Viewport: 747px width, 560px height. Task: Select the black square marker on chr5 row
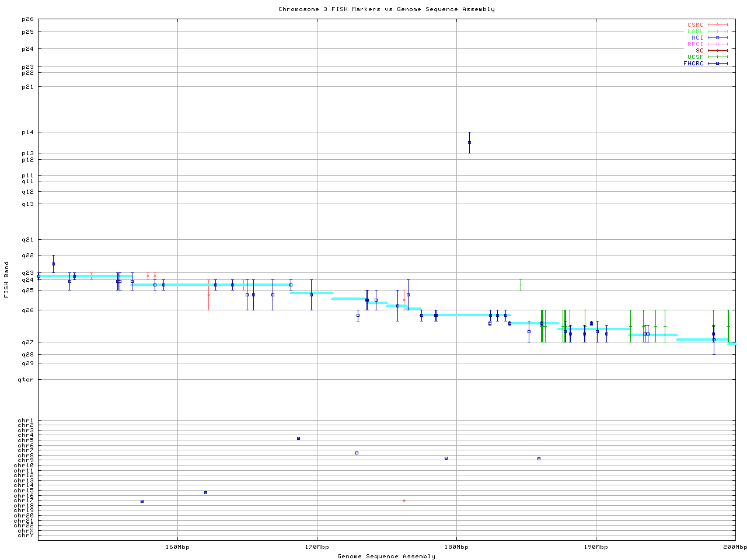[298, 438]
